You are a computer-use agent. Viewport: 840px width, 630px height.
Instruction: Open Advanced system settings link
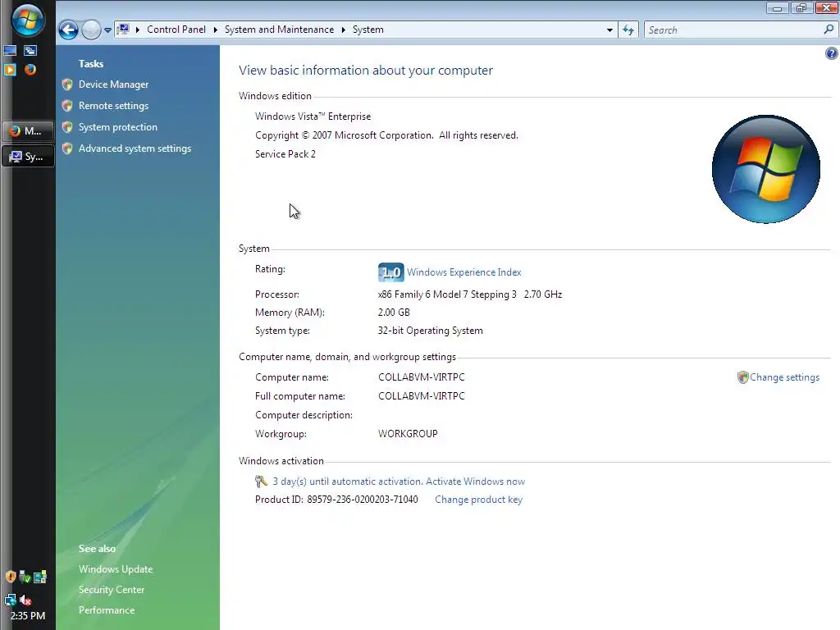pos(135,148)
